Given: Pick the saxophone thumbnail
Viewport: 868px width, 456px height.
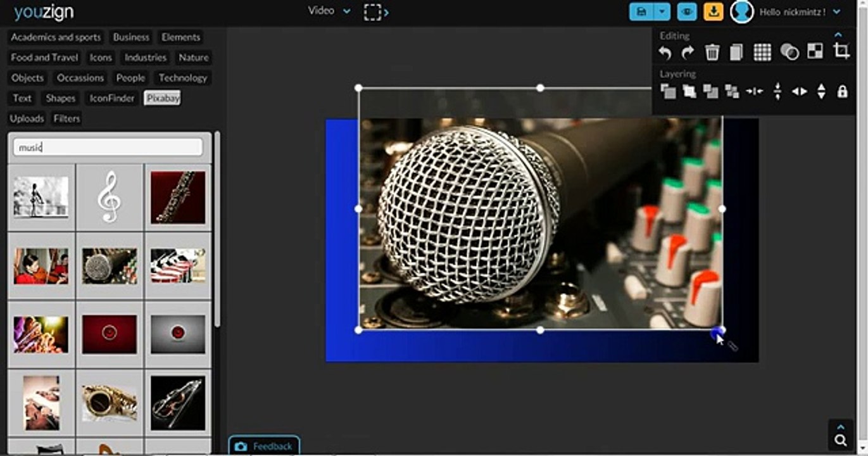Looking at the screenshot, I should point(110,403).
